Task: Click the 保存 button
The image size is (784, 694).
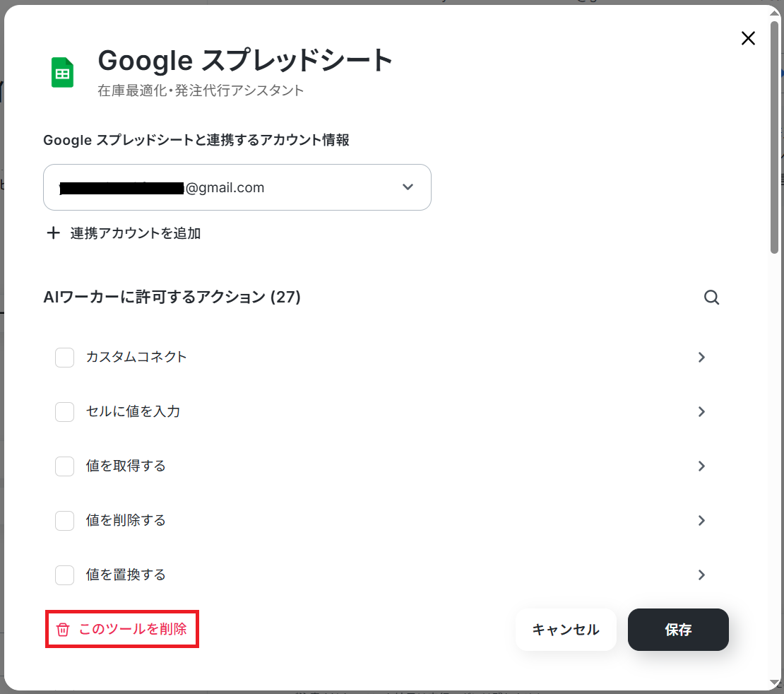Action: tap(678, 630)
